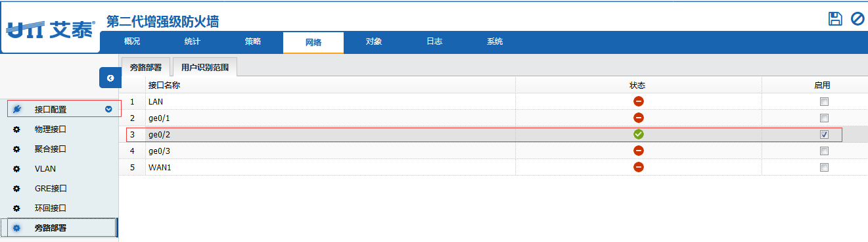Click the red status icon for LAN
Viewport: 868px width, 242px height.
(x=638, y=101)
